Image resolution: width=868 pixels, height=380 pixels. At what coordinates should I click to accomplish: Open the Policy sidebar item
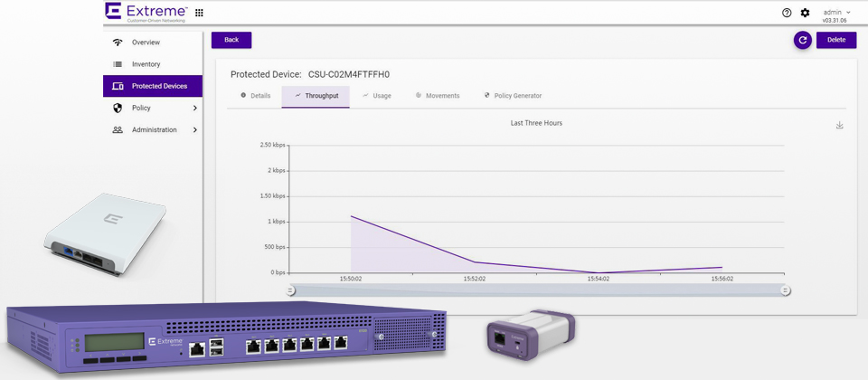152,108
